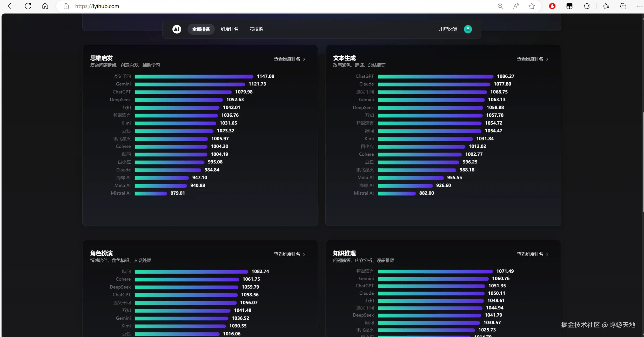
Task: Click the zoom magnifier icon in address bar
Action: click(x=500, y=6)
